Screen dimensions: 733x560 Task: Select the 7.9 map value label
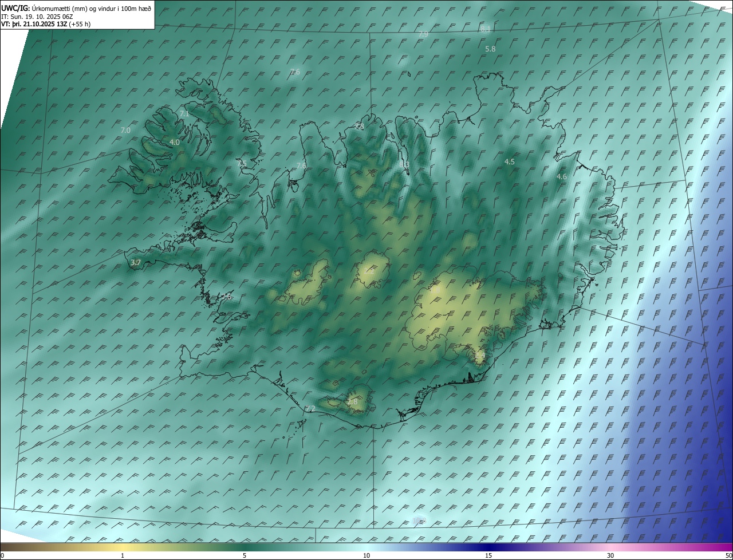point(423,34)
